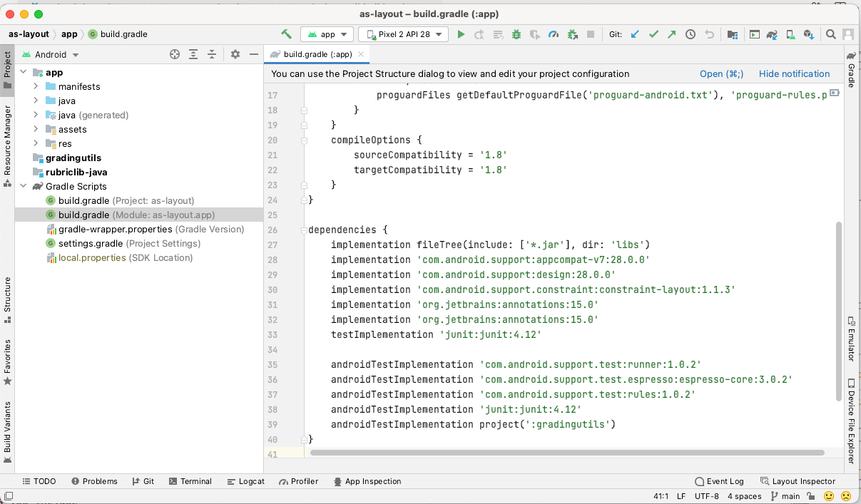861x504 pixels.
Task: Open the SDK Manager cube icon
Action: point(808,34)
